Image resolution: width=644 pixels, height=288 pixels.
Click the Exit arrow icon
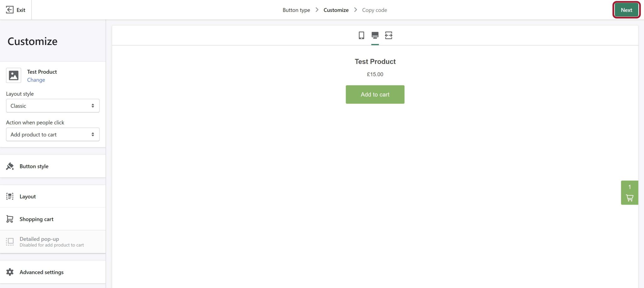10,10
